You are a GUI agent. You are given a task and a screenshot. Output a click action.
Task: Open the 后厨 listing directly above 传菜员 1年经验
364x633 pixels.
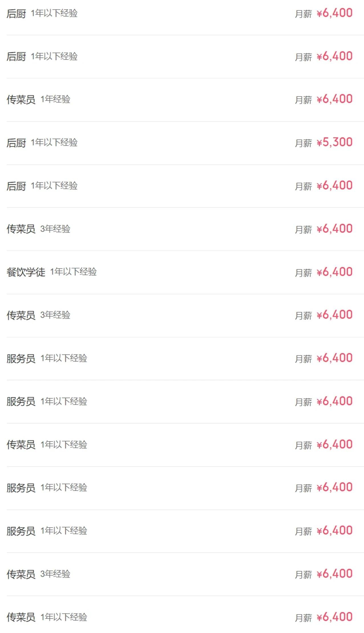(16, 56)
